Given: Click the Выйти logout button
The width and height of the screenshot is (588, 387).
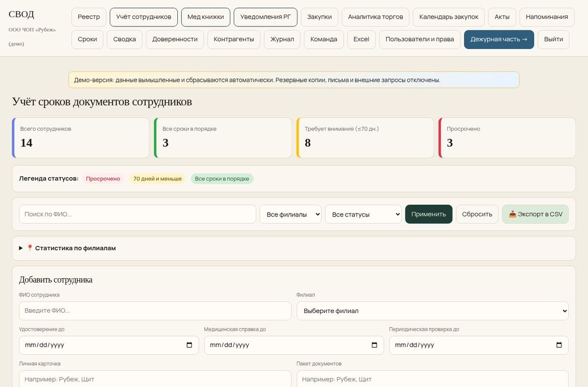Looking at the screenshot, I should coord(554,39).
